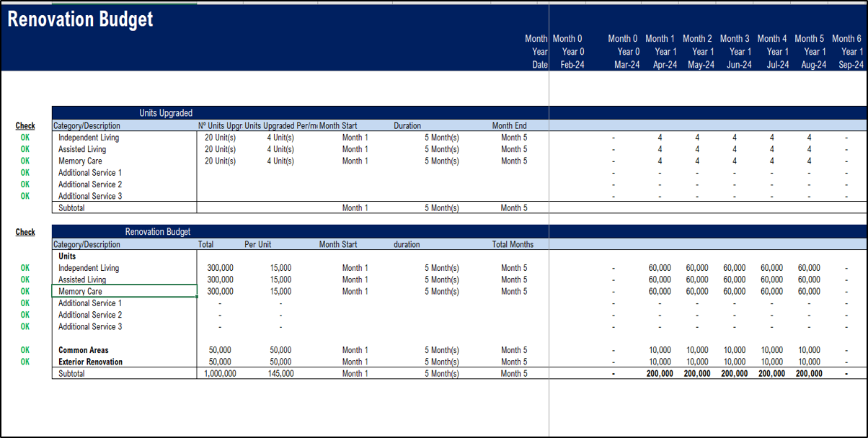Select Assisted Living in the Units Upgraded table
This screenshot has height=438, width=868.
coord(82,149)
